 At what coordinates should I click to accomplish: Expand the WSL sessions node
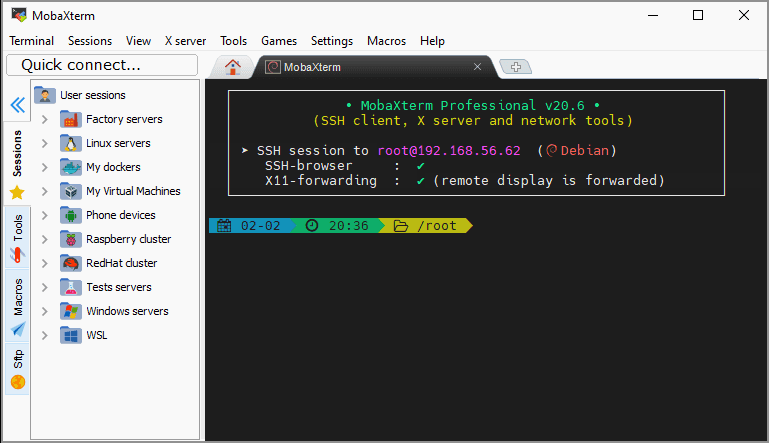tap(45, 335)
